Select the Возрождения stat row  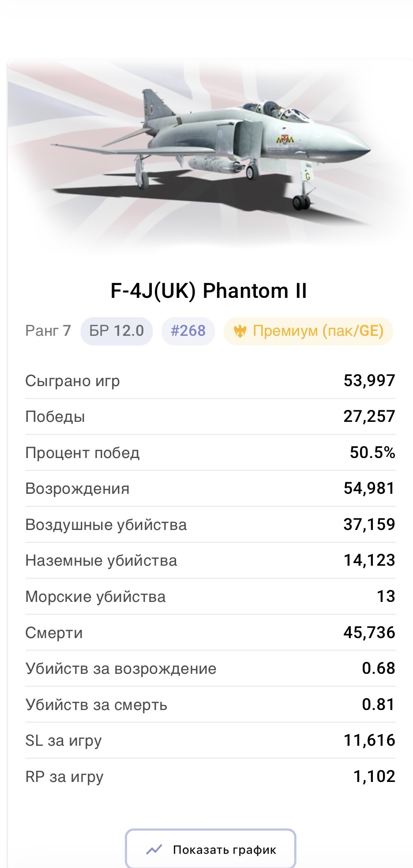pyautogui.click(x=210, y=488)
